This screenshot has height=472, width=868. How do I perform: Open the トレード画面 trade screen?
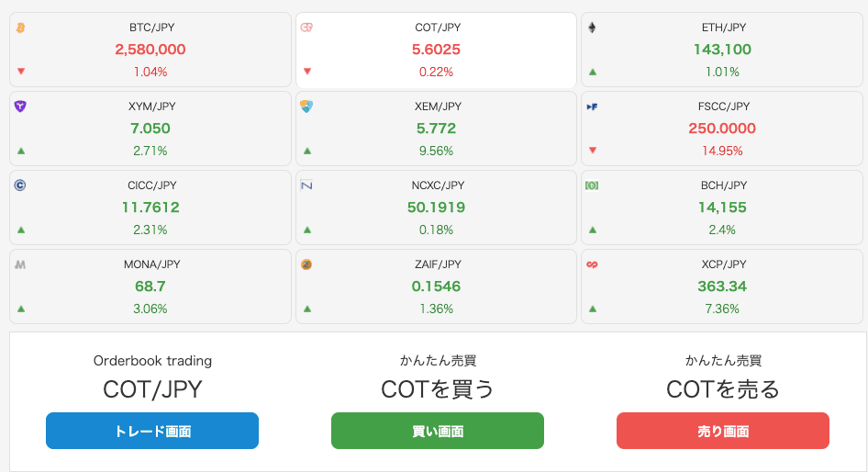[152, 431]
